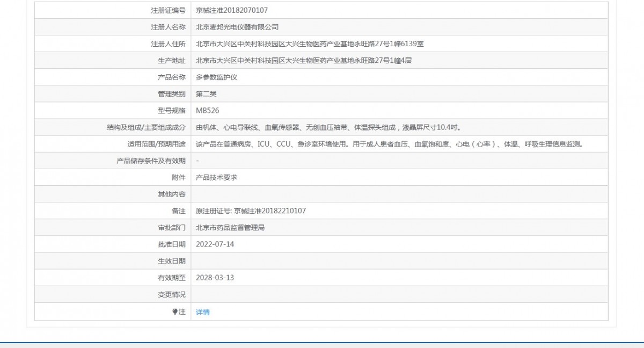Click the dark dot icon before 注
The width and height of the screenshot is (644, 348).
click(x=174, y=311)
